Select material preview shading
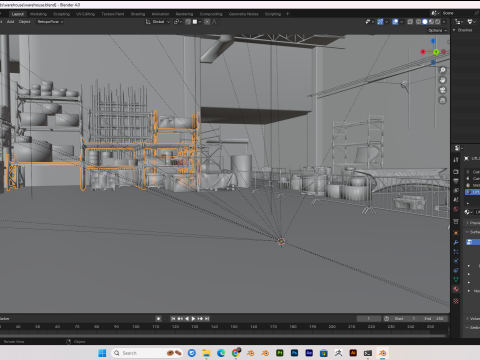Image resolution: width=480 pixels, height=360 pixels. pyautogui.click(x=431, y=22)
